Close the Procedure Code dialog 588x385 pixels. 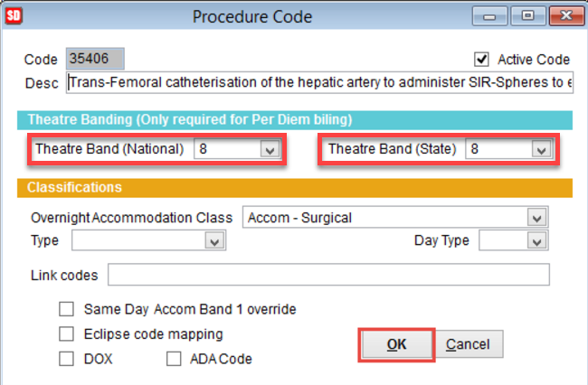tap(566, 15)
